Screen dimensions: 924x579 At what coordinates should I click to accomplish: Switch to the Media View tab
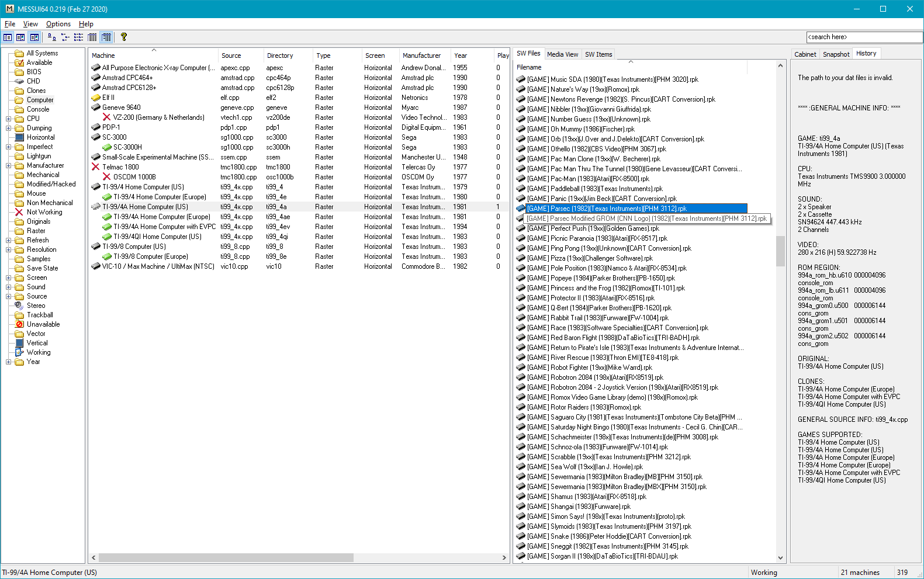point(562,54)
